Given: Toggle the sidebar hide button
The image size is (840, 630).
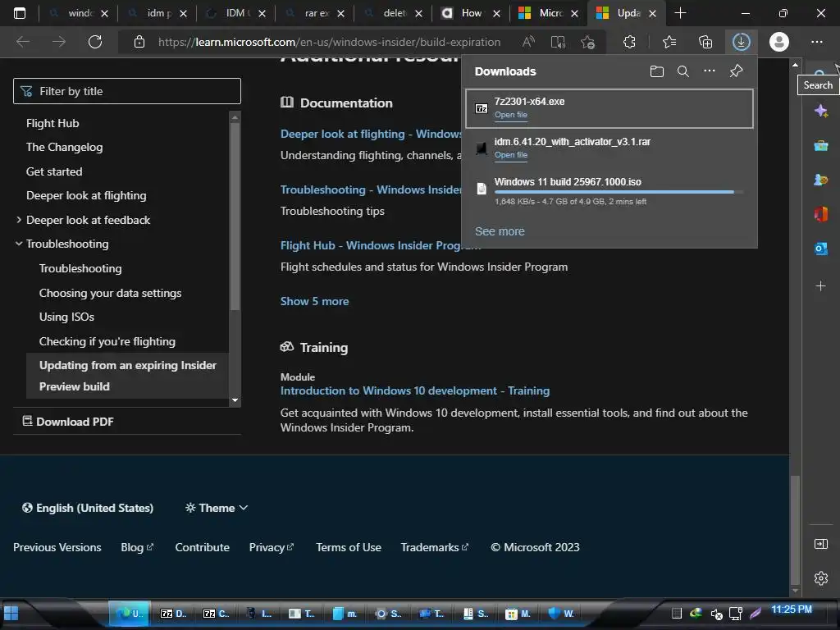Looking at the screenshot, I should tap(820, 545).
